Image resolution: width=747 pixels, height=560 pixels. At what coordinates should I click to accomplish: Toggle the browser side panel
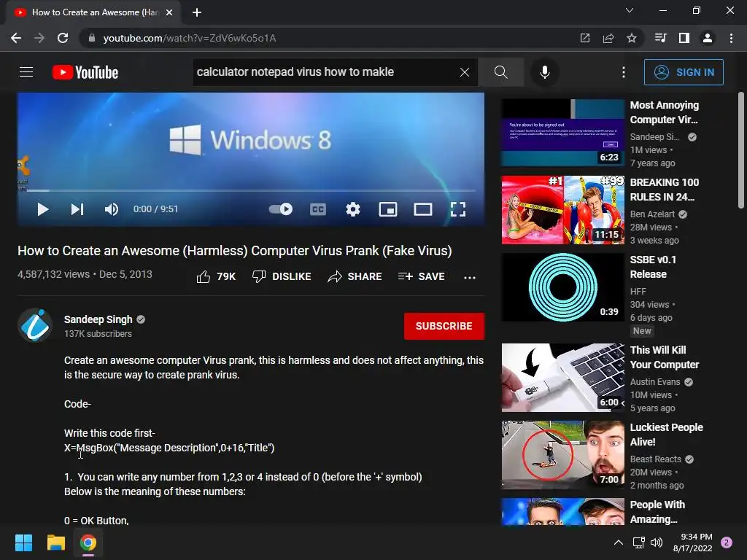tap(684, 38)
